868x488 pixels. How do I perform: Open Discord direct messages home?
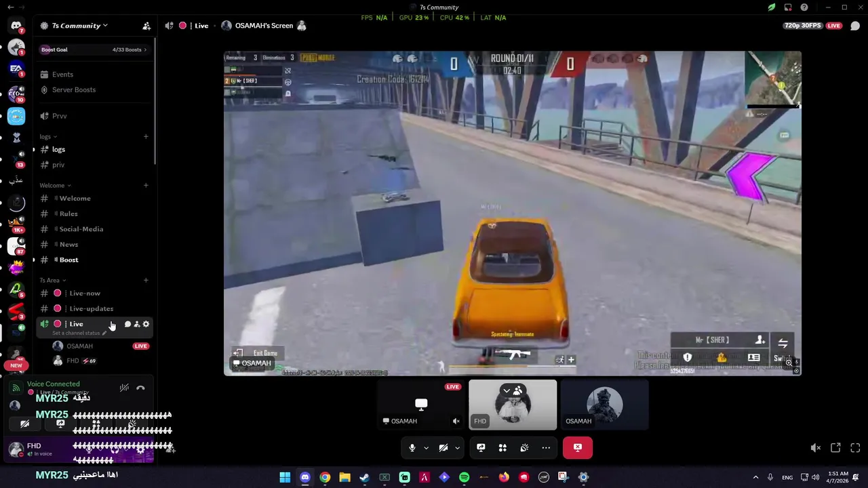(x=16, y=26)
